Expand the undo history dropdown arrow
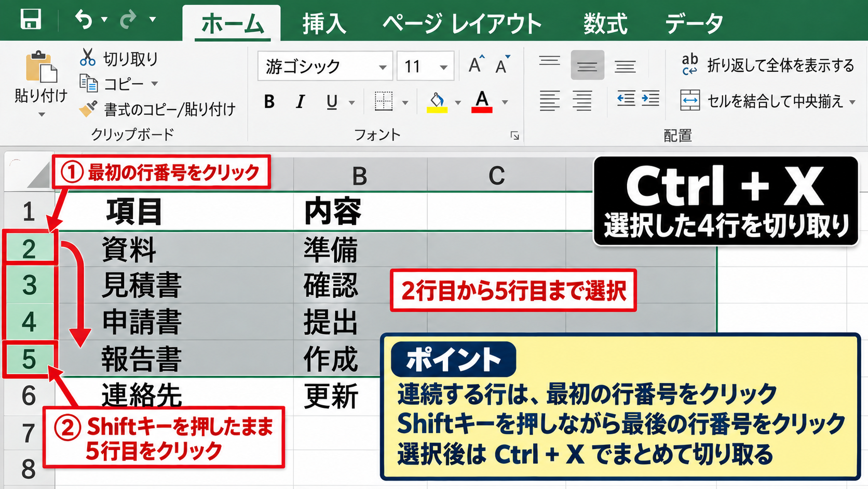Viewport: 868px width, 489px height. (x=104, y=20)
